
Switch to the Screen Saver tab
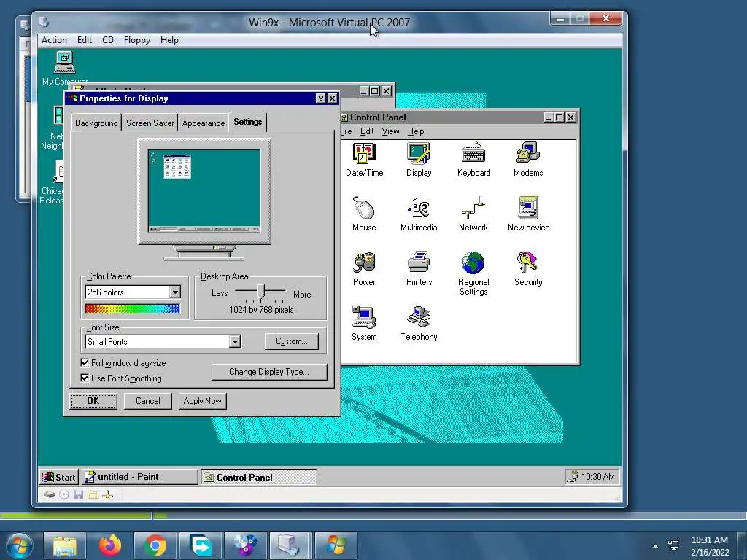click(150, 122)
